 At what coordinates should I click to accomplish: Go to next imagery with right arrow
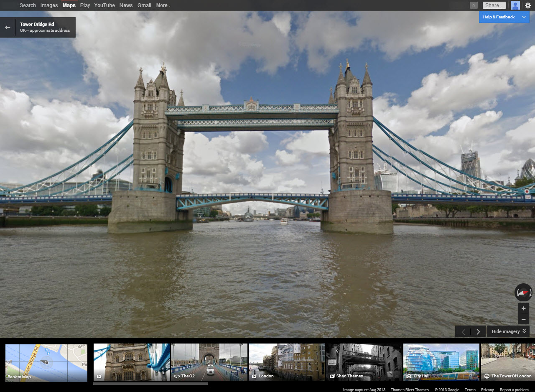pyautogui.click(x=478, y=331)
